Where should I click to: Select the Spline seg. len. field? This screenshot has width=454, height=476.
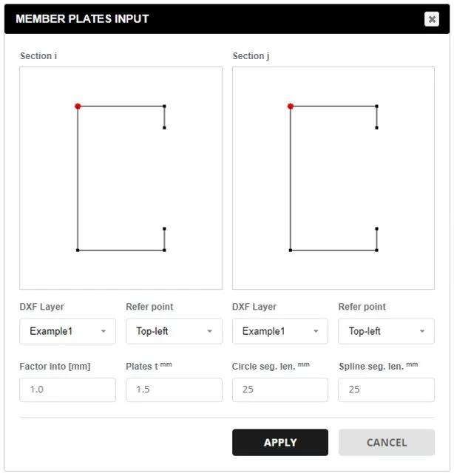click(386, 390)
